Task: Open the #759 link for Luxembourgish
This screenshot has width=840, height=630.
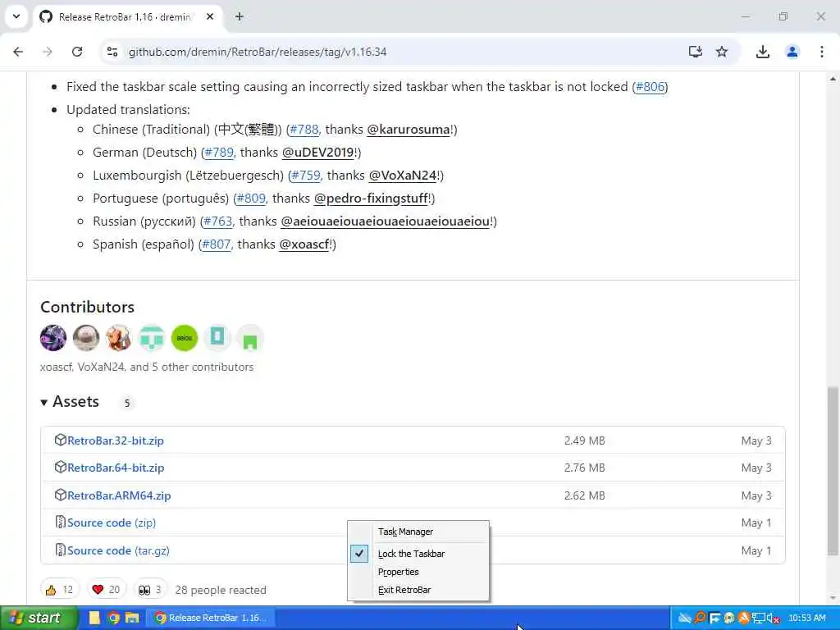Action: (306, 176)
